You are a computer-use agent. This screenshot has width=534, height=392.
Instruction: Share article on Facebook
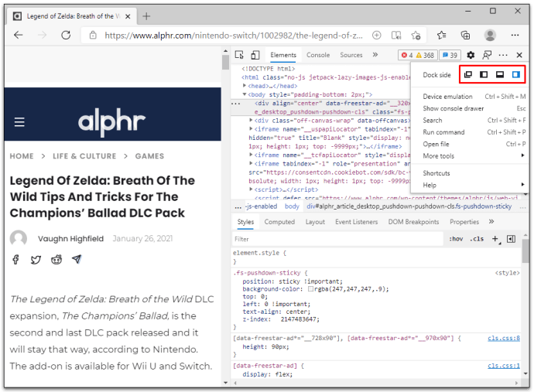pyautogui.click(x=15, y=260)
